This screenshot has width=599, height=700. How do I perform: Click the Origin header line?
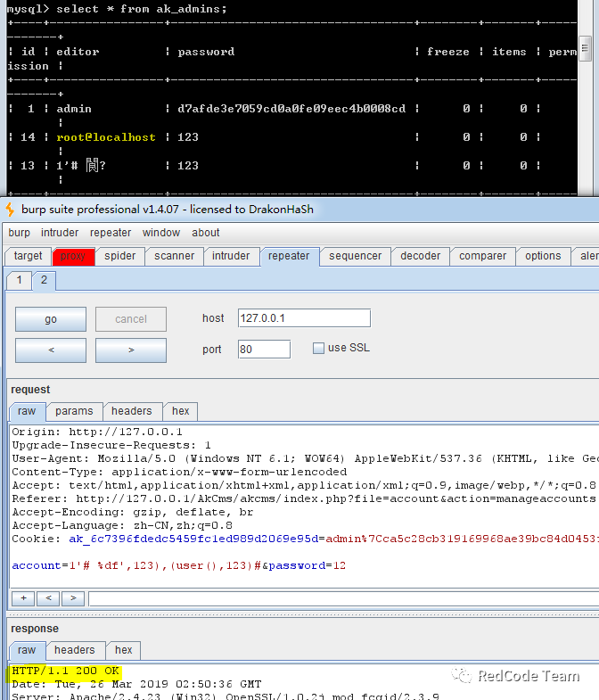[x=97, y=432]
